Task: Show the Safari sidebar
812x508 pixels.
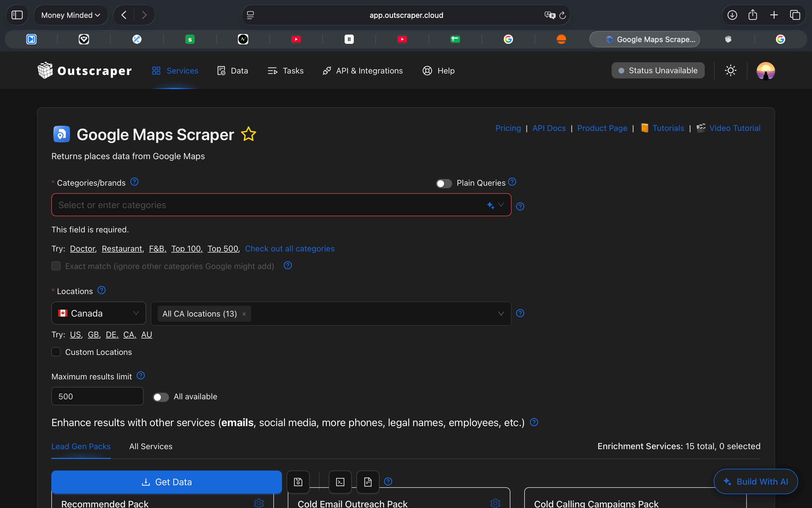Action: coord(17,15)
